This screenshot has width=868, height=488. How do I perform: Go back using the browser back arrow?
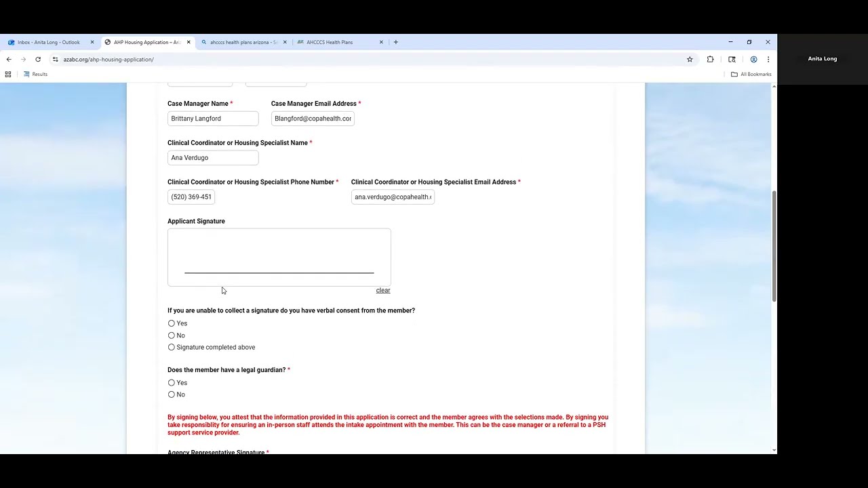[9, 60]
